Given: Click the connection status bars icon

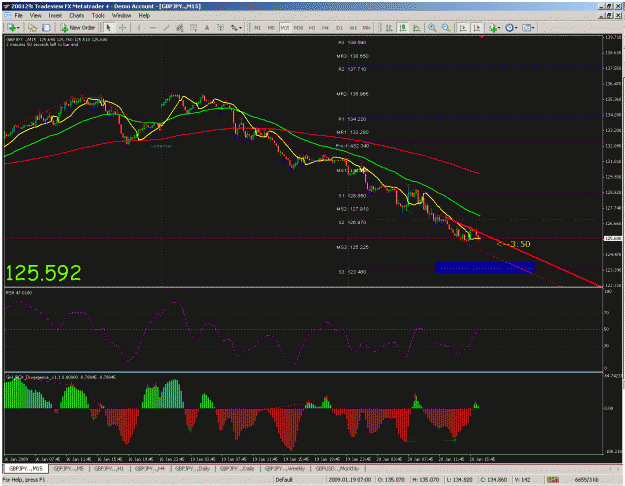Looking at the screenshot, I should (x=552, y=480).
